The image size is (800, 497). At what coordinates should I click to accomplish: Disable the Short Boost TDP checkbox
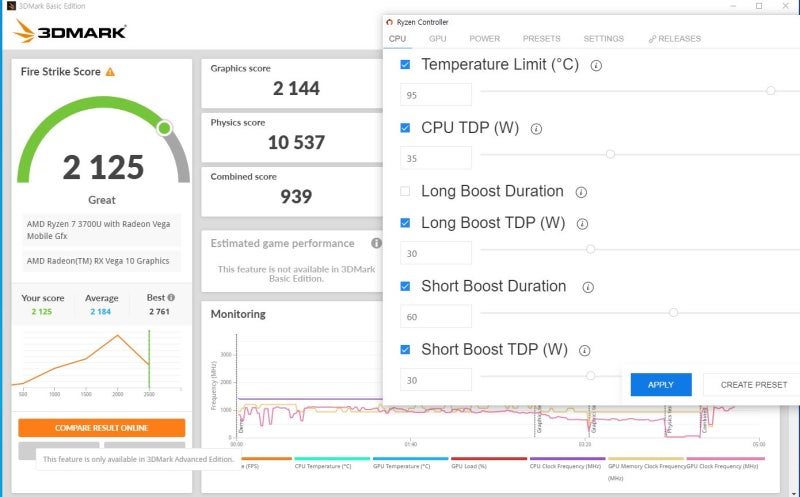(x=405, y=350)
